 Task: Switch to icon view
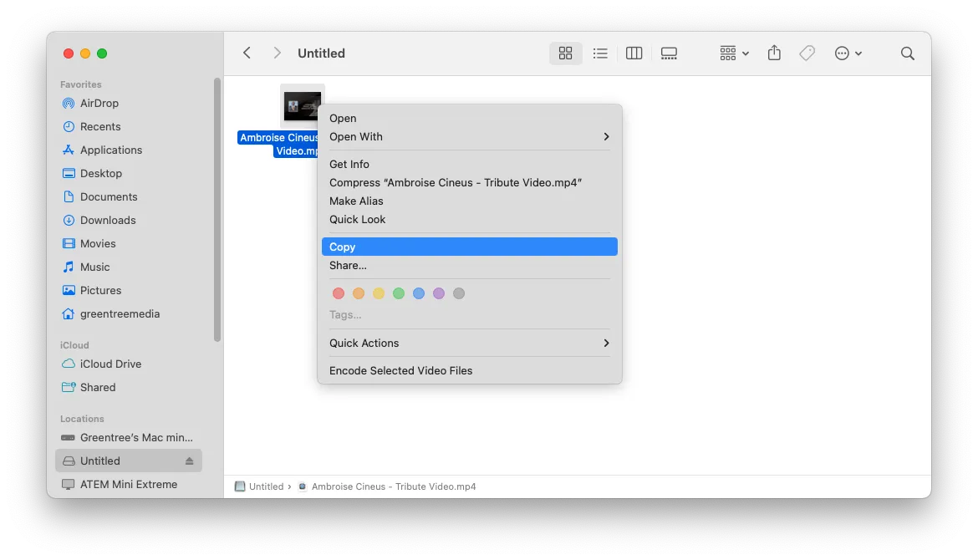[x=566, y=53]
